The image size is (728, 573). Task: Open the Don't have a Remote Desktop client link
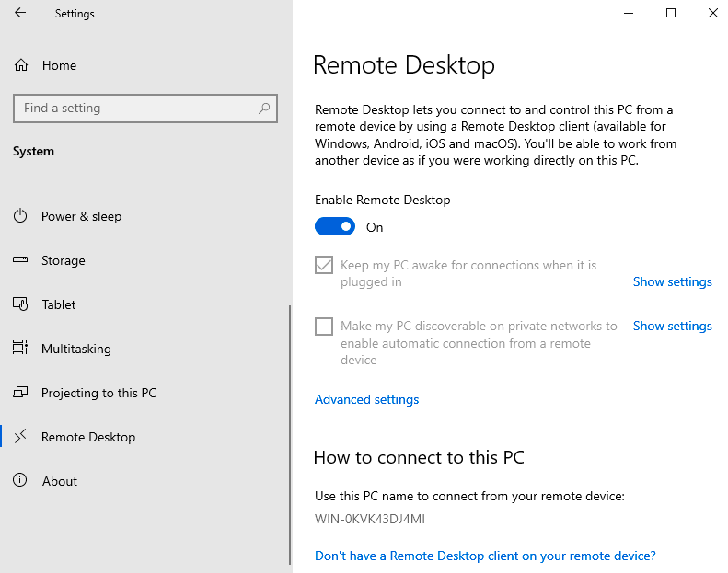pyautogui.click(x=485, y=556)
